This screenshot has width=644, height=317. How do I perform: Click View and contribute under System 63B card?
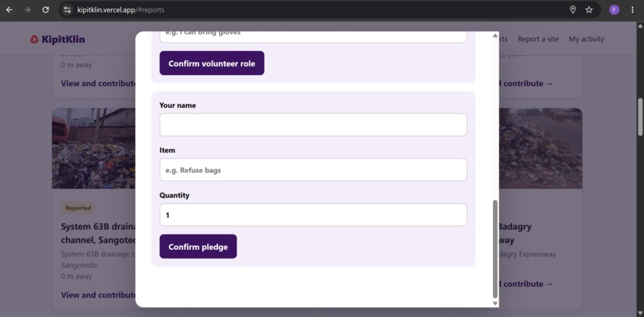[98, 295]
